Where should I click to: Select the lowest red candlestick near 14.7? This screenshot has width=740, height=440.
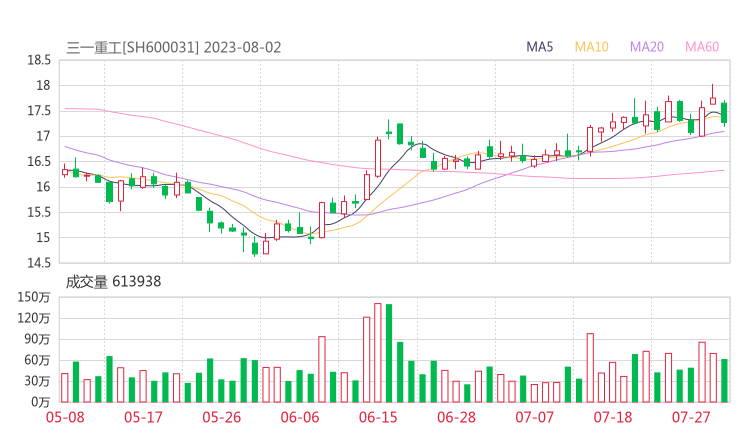266,245
